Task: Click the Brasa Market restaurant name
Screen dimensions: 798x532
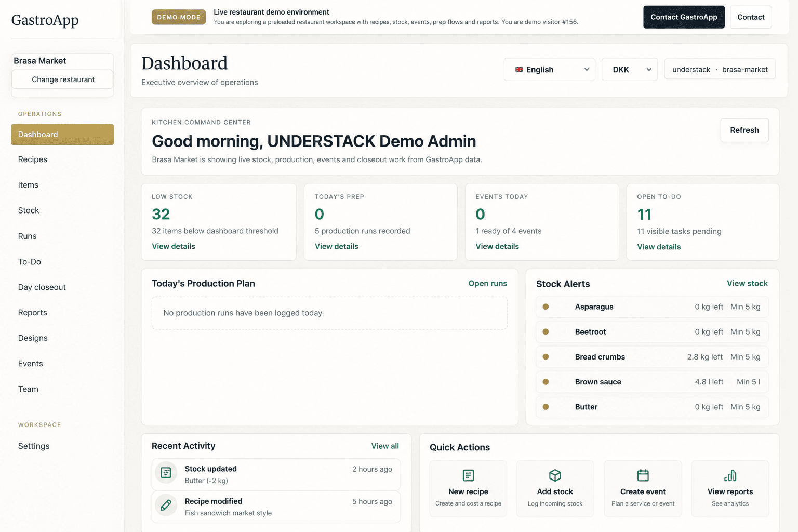Action: (x=40, y=61)
